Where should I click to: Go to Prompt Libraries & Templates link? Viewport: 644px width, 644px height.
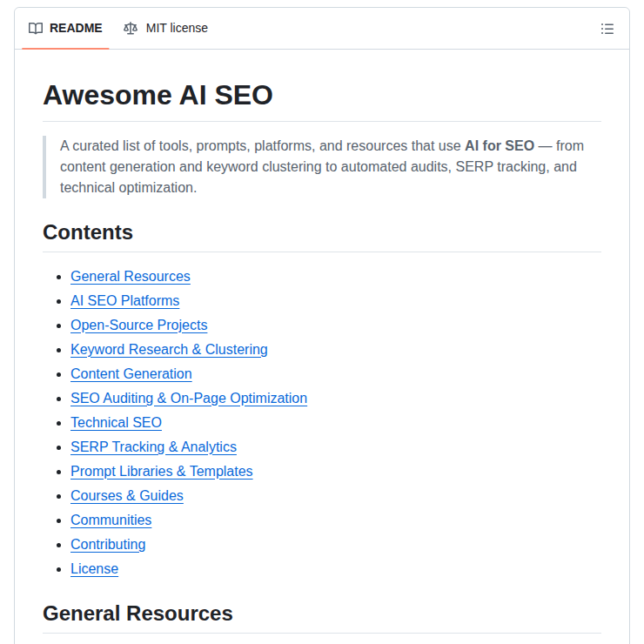pos(161,471)
